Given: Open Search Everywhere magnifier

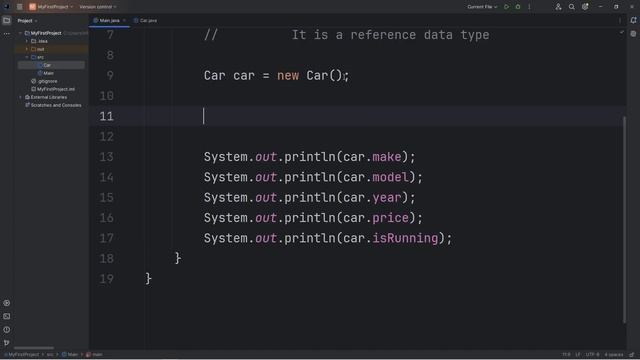Looking at the screenshot, I should point(571,7).
